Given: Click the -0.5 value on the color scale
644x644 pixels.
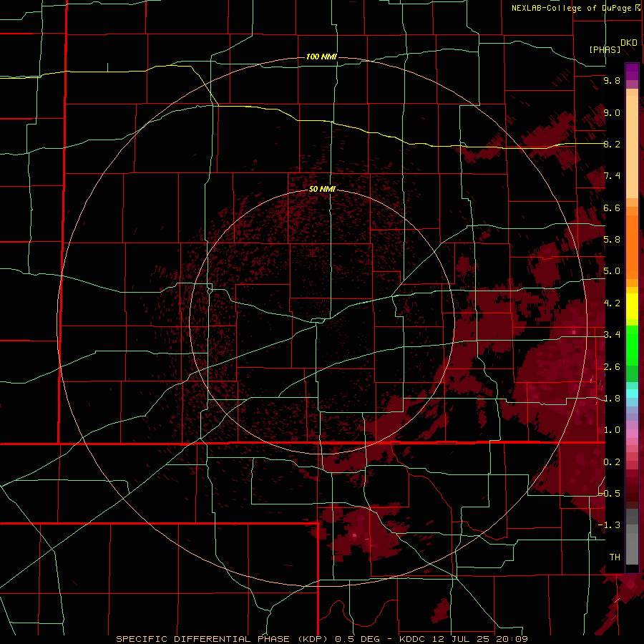Looking at the screenshot, I should [609, 494].
